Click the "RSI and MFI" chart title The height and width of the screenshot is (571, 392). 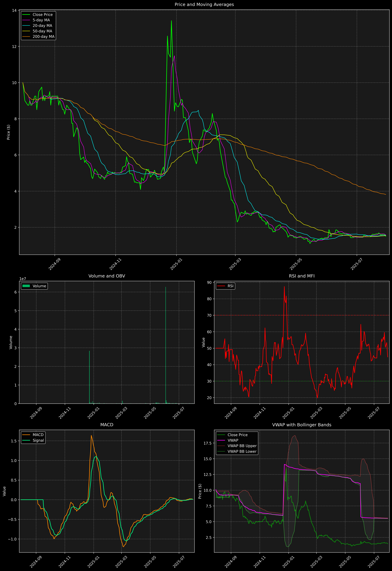point(302,276)
